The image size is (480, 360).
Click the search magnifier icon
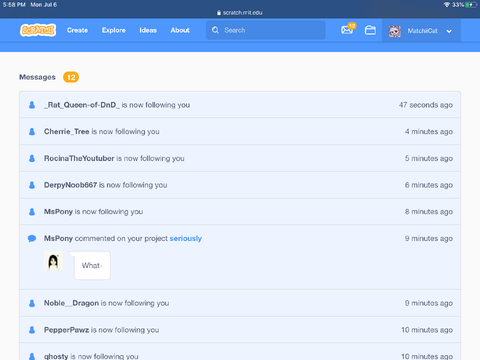pos(215,30)
